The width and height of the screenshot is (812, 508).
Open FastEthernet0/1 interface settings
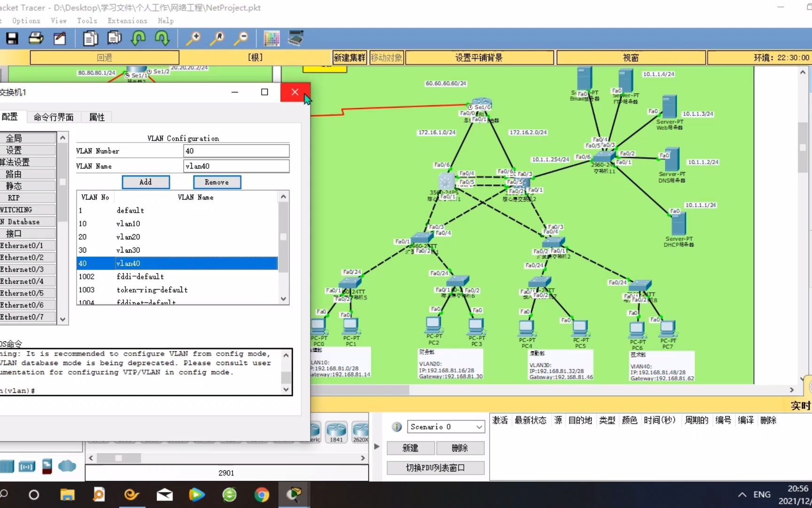pos(28,246)
